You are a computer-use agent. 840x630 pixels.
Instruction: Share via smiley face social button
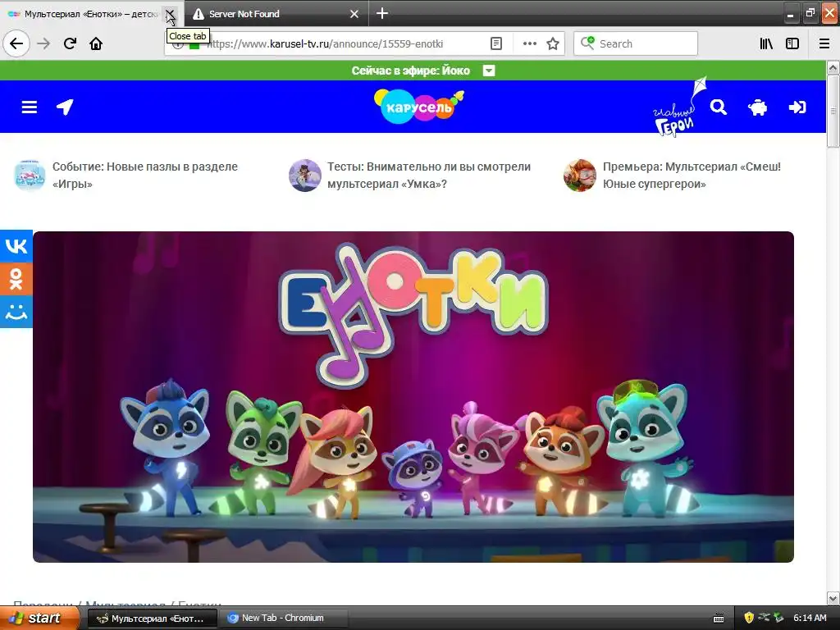click(x=16, y=311)
